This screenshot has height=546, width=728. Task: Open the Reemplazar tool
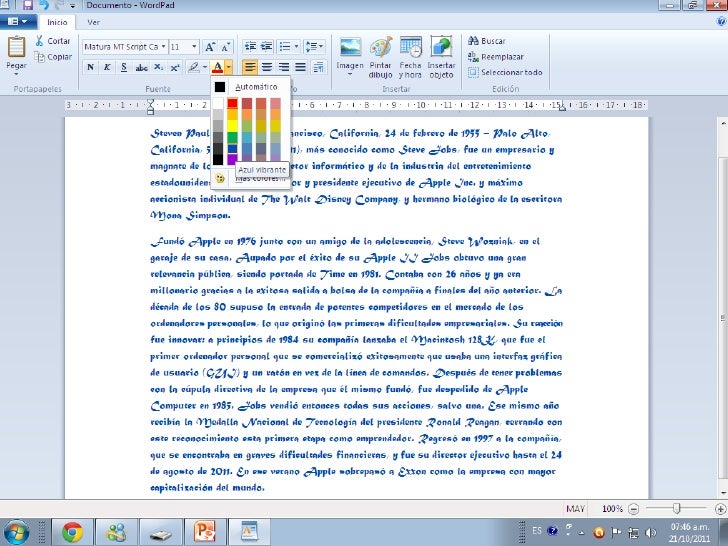[x=495, y=57]
